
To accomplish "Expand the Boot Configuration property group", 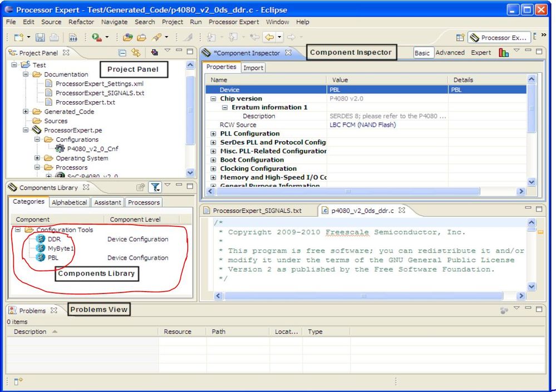I will click(213, 160).
